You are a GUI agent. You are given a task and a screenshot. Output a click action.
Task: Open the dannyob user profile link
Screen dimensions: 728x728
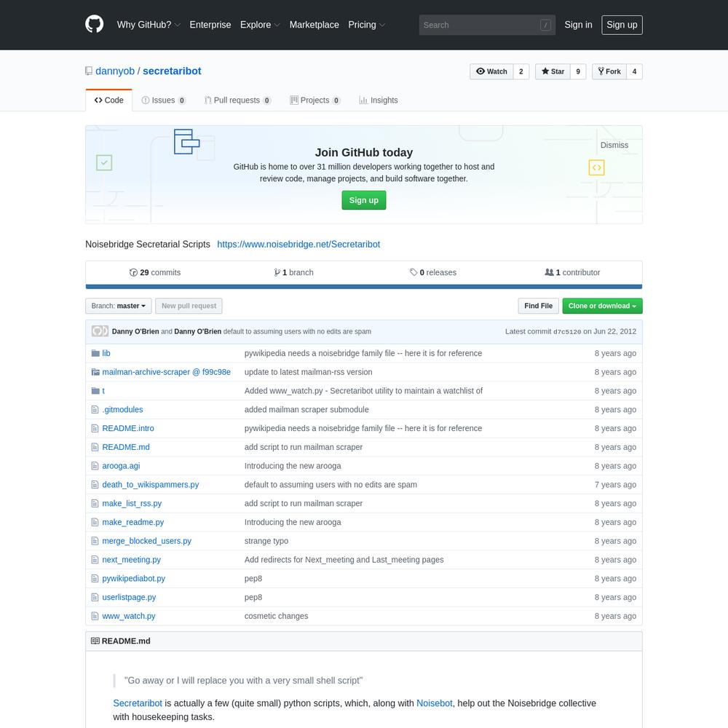[115, 71]
